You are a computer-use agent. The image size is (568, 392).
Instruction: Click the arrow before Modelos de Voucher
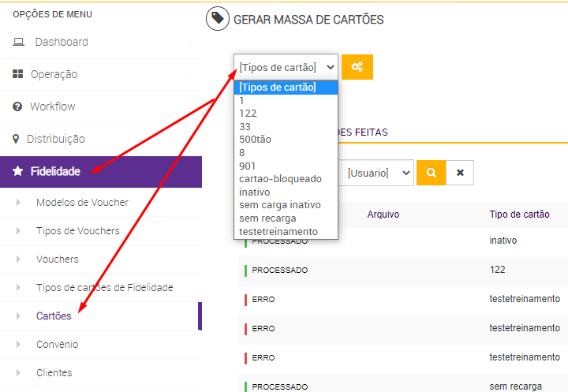(x=18, y=203)
